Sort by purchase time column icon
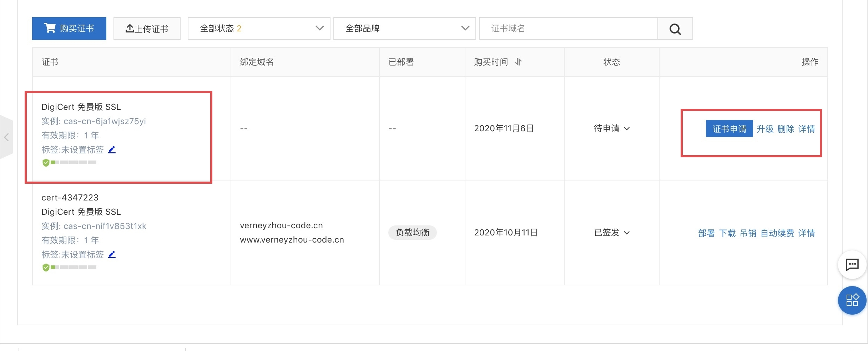Viewport: 868px width, 351px height. tap(518, 62)
